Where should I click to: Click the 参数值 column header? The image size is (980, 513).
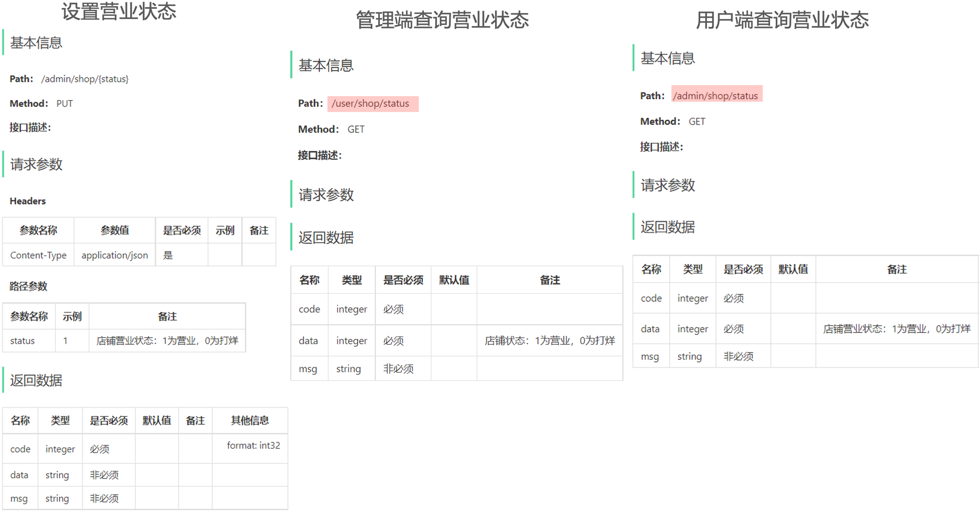[x=115, y=231]
